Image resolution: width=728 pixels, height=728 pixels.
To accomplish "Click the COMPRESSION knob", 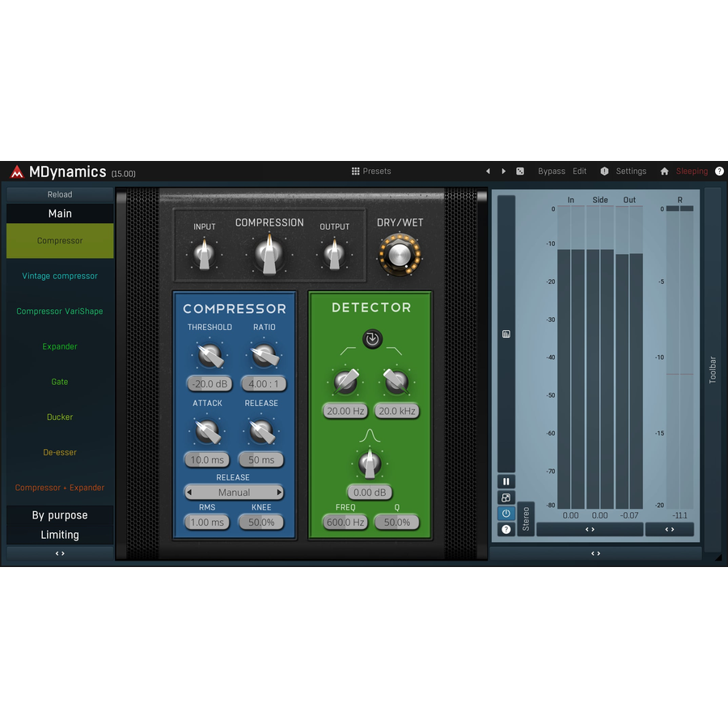I will point(269,254).
